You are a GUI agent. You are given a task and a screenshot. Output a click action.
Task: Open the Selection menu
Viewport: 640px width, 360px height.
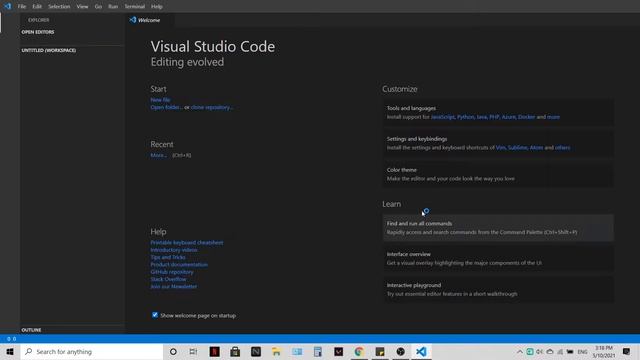[x=59, y=7]
